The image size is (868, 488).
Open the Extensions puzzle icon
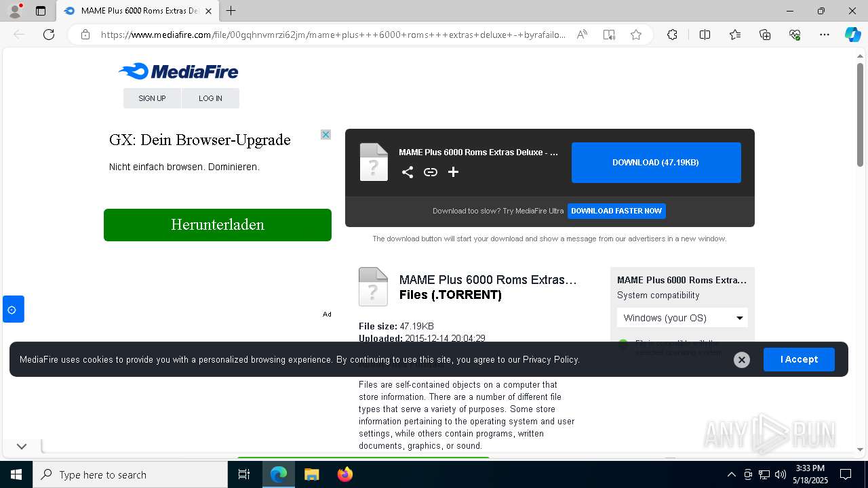672,35
